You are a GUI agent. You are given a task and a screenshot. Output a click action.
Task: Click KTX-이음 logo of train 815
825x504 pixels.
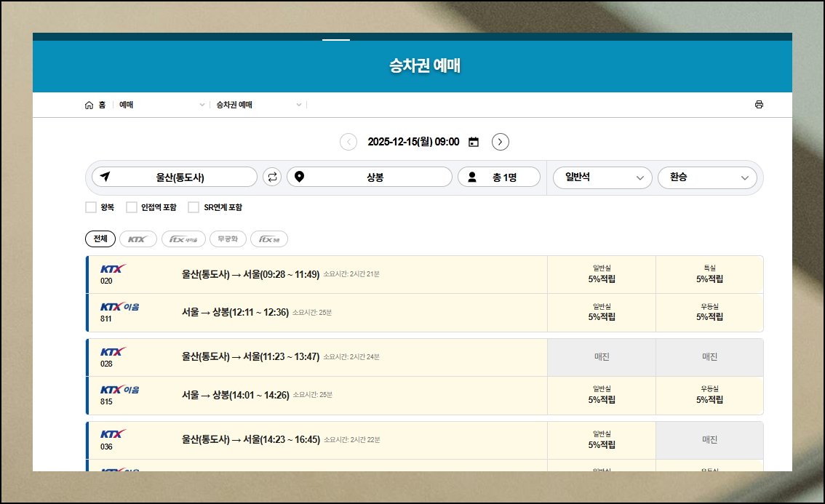120,389
